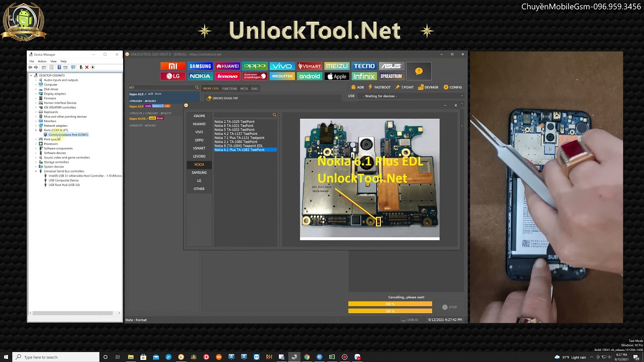Select the Apple logo tile
644x362 pixels.
pos(337,76)
